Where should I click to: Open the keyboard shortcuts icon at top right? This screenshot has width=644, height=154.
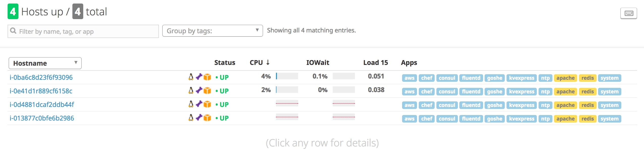(629, 13)
